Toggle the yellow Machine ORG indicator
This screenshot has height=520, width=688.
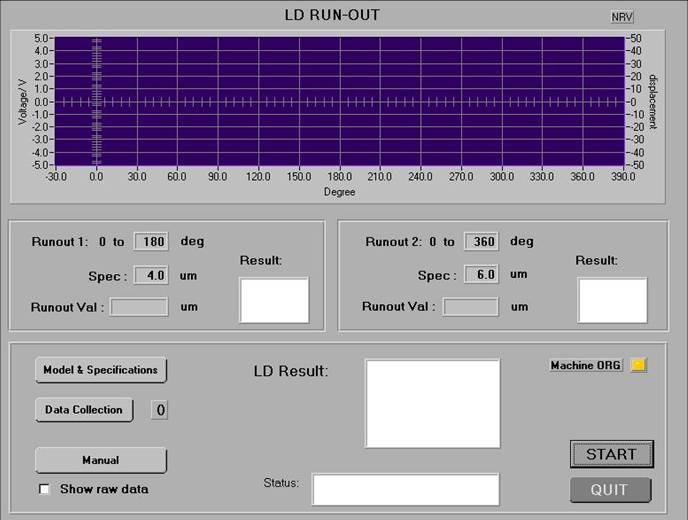(638, 365)
